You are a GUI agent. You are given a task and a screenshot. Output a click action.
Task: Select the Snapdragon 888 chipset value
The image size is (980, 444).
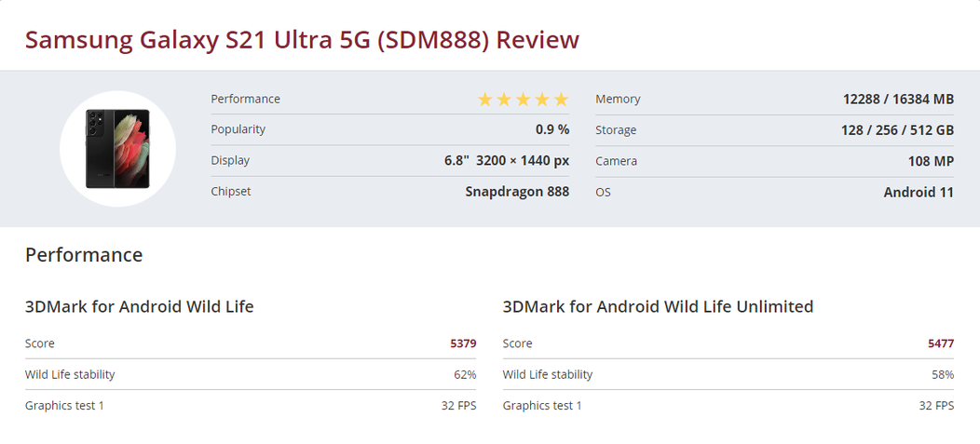click(x=517, y=192)
